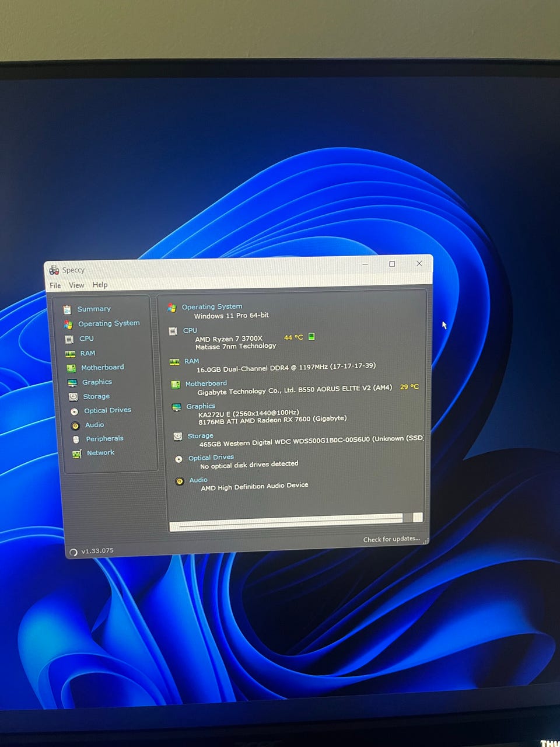
Task: Click the Speccy app icon in title bar
Action: coord(54,270)
